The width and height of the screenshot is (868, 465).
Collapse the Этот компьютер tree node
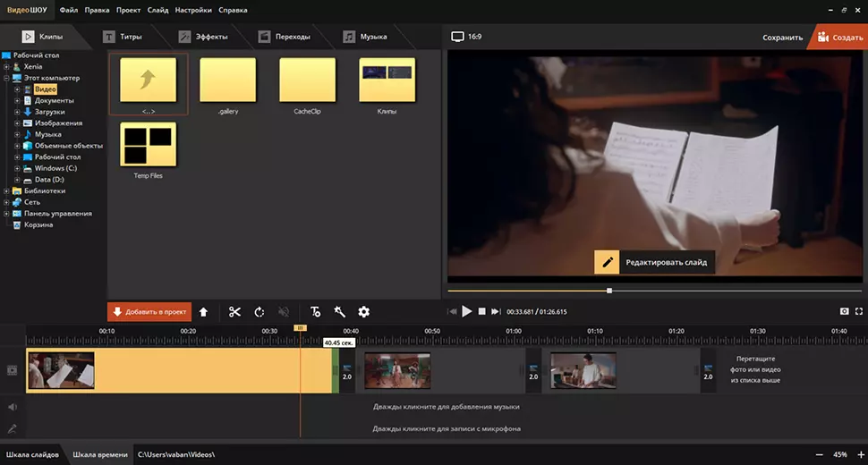point(6,78)
